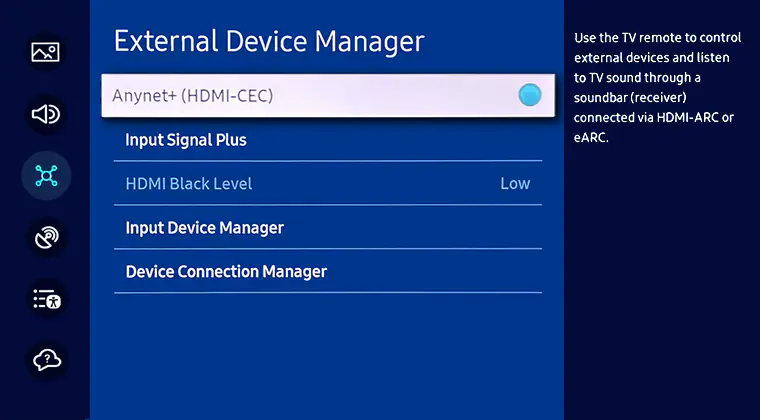
Task: Open the Support cloud question mark icon
Action: pos(46,360)
